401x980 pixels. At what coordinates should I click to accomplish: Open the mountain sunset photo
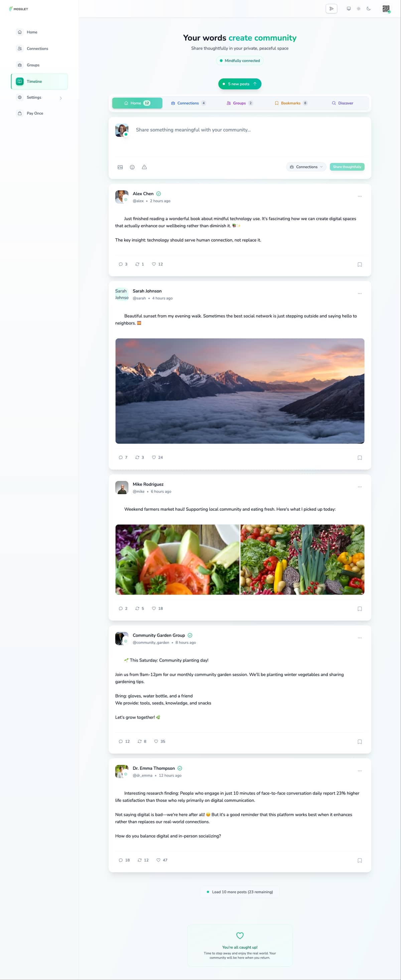[240, 391]
